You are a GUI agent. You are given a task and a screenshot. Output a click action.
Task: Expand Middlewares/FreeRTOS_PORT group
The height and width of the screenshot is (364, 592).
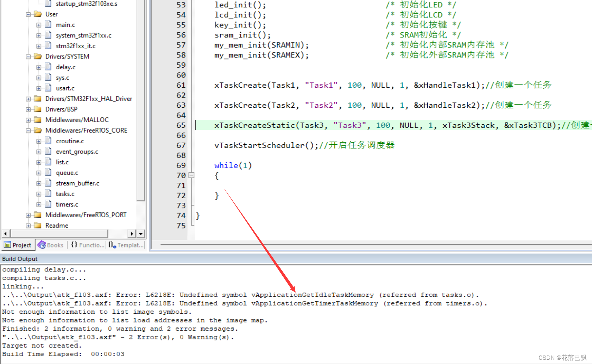pos(28,215)
